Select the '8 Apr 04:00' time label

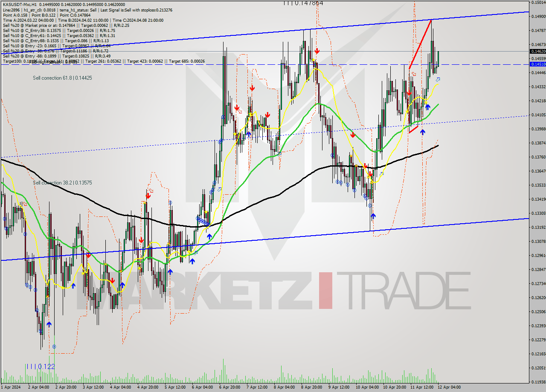(x=284, y=387)
